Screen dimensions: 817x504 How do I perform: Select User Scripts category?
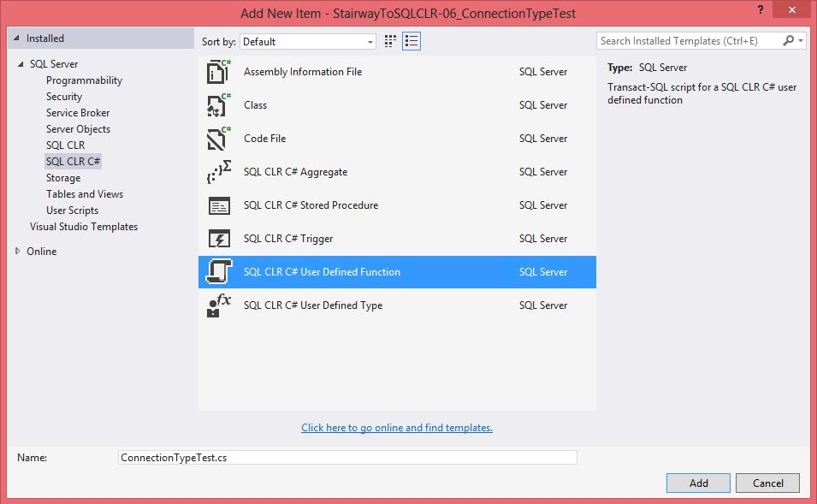(x=72, y=210)
